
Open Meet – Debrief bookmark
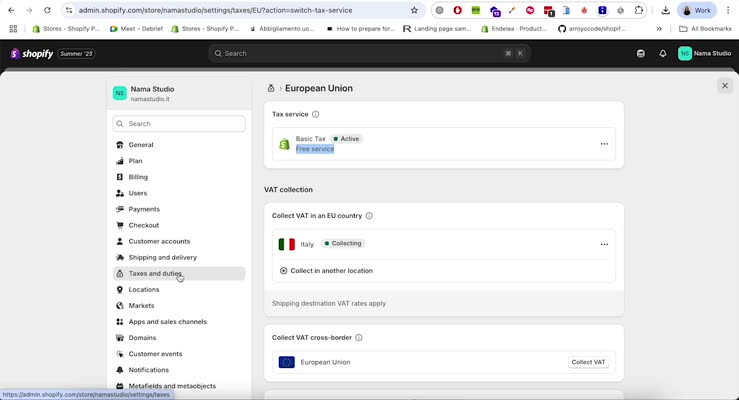point(136,29)
